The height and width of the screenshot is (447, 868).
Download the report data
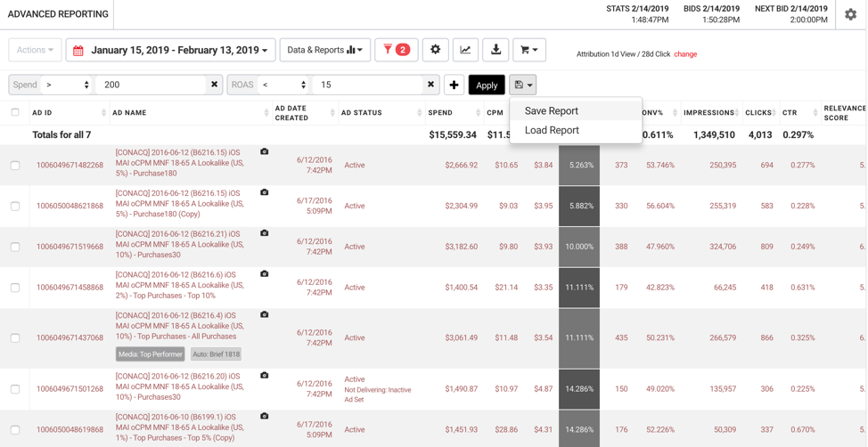pos(496,50)
